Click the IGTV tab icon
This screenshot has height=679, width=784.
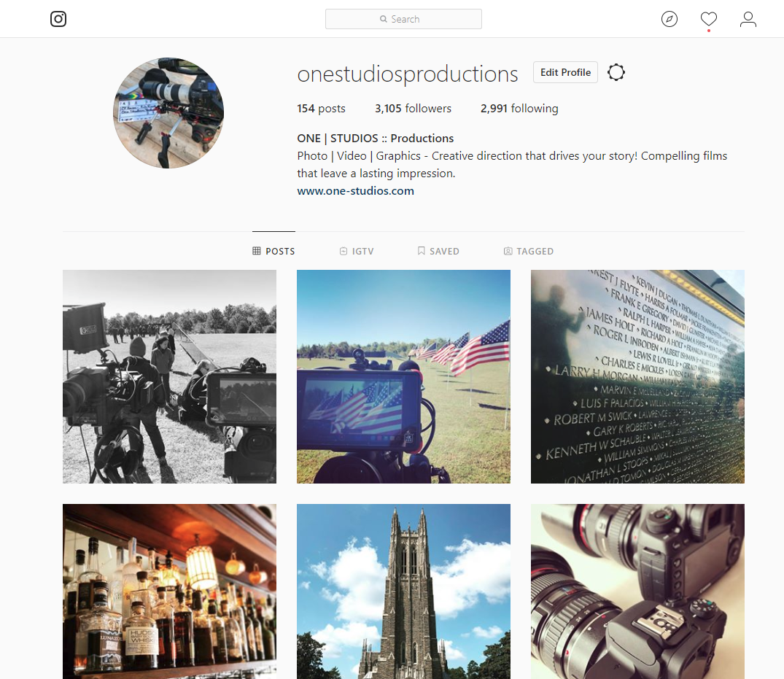344,251
